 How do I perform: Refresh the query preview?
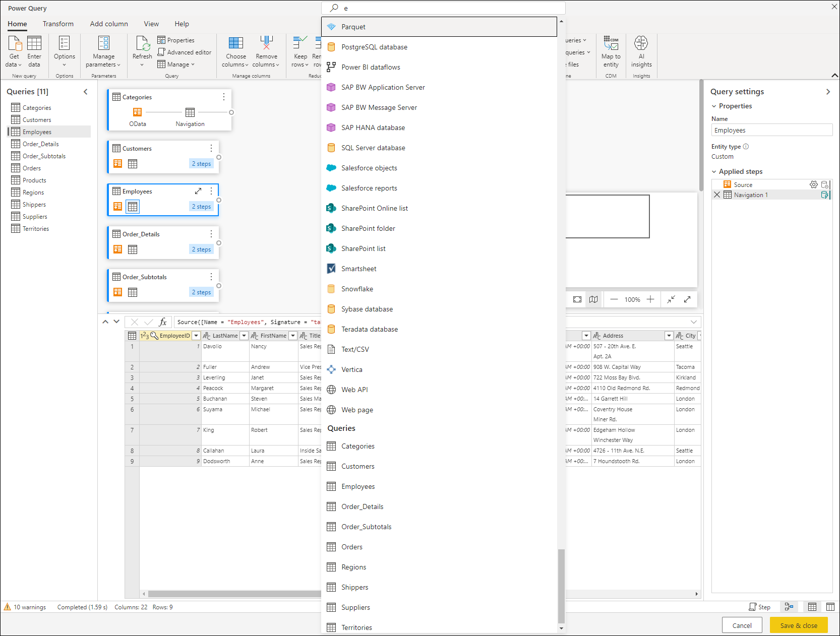[142, 51]
